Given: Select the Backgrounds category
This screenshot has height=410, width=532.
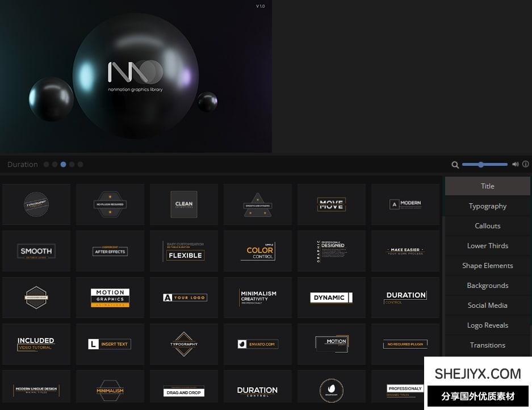Looking at the screenshot, I should tap(487, 286).
